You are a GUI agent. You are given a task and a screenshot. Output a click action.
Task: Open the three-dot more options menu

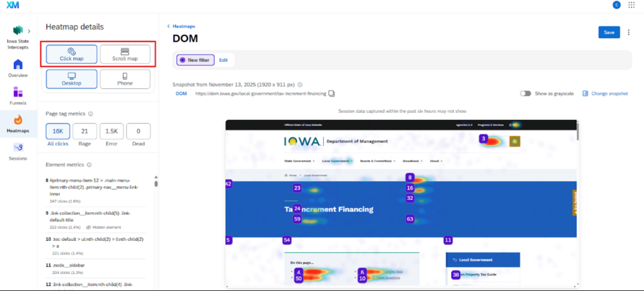[629, 32]
